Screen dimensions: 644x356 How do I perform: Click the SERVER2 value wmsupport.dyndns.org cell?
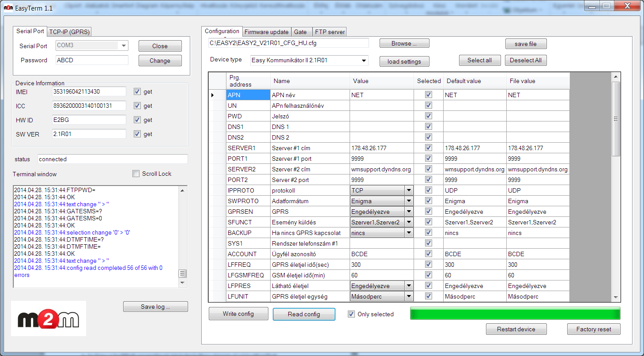[381, 169]
